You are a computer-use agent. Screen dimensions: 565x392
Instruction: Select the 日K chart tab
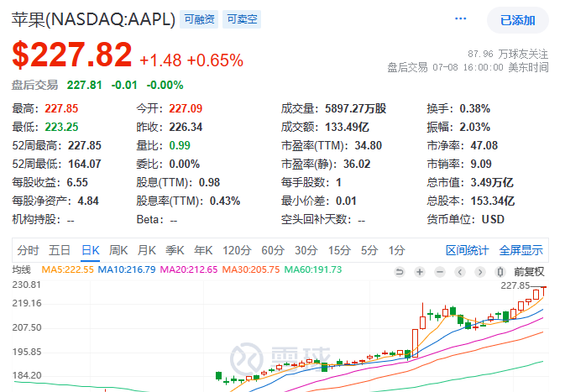[90, 250]
